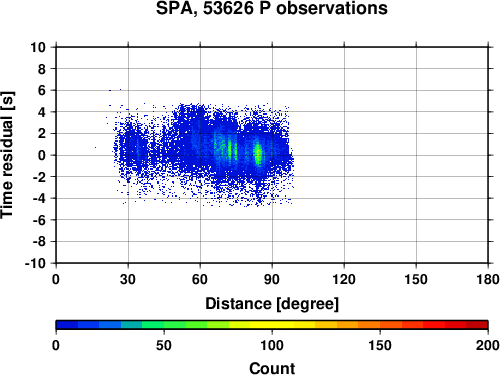The image size is (500, 375).
Task: Click the yellow segment of the colorbar
Action: pos(272,325)
